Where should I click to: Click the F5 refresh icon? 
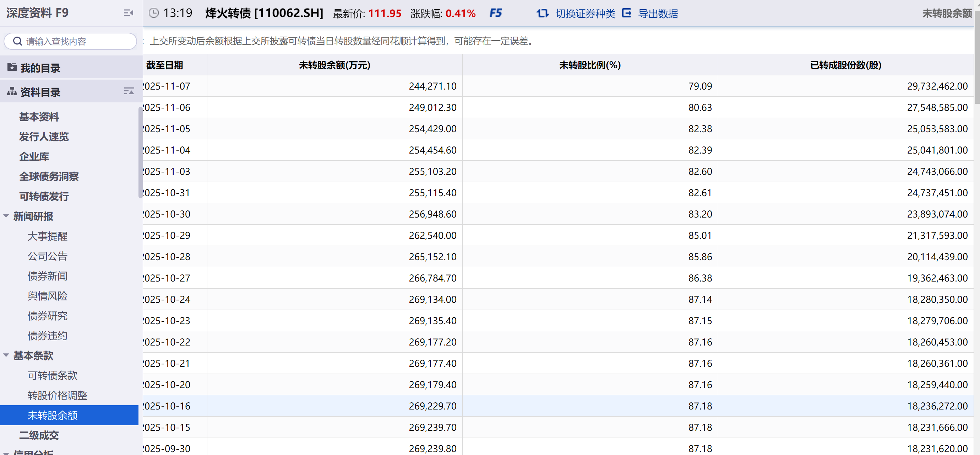click(495, 13)
